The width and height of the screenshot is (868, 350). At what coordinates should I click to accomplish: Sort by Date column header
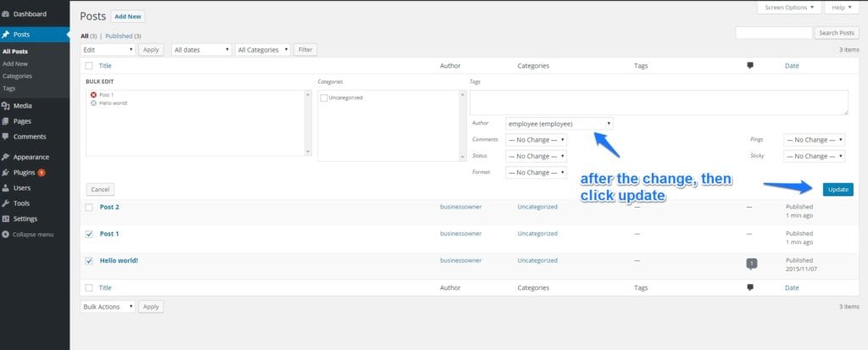(792, 66)
